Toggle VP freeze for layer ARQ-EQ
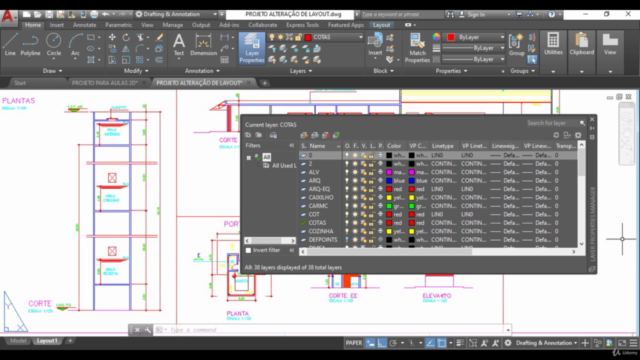 coord(363,189)
